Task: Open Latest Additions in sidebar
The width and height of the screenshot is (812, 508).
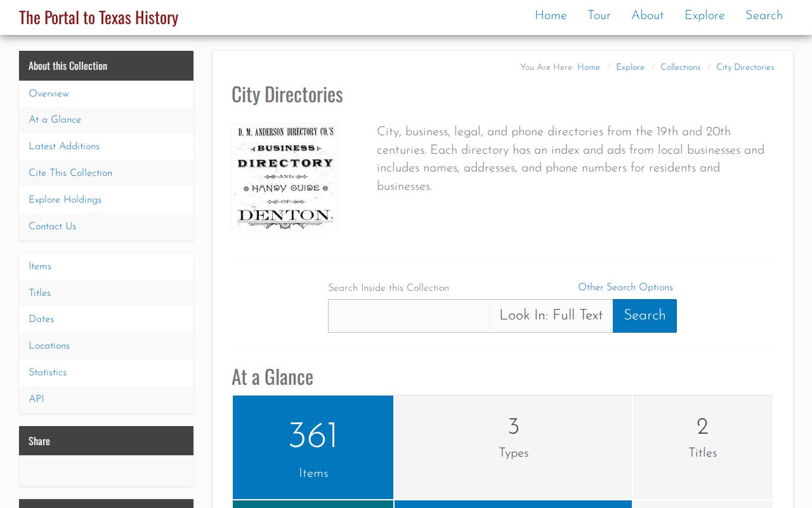Action: [106, 146]
